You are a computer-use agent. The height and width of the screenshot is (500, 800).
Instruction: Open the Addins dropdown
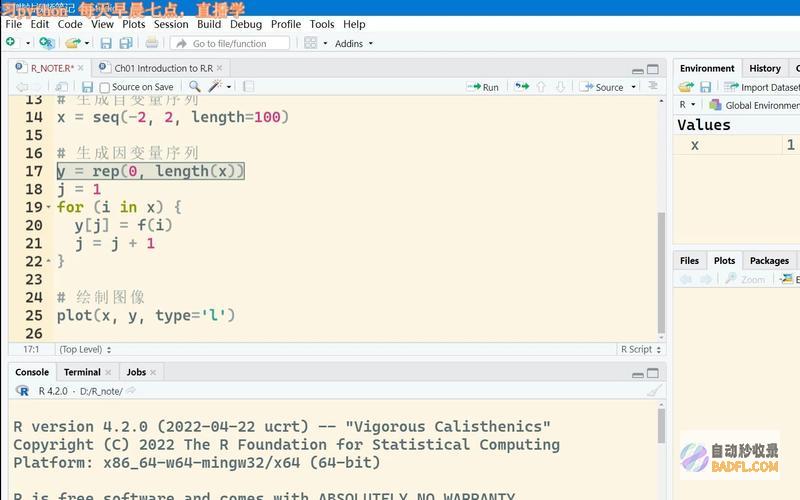click(354, 44)
